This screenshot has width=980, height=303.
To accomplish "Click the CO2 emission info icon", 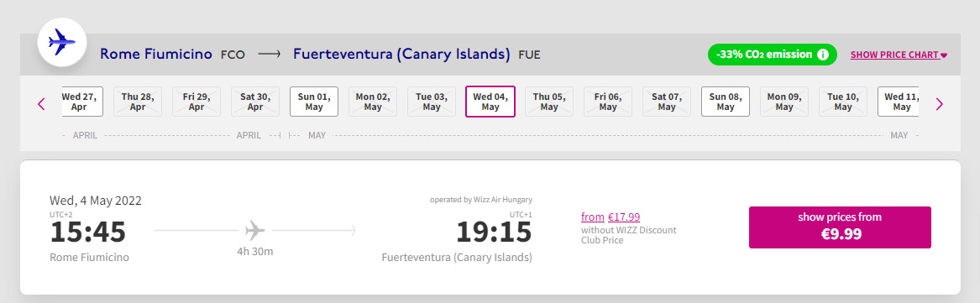I will point(823,55).
